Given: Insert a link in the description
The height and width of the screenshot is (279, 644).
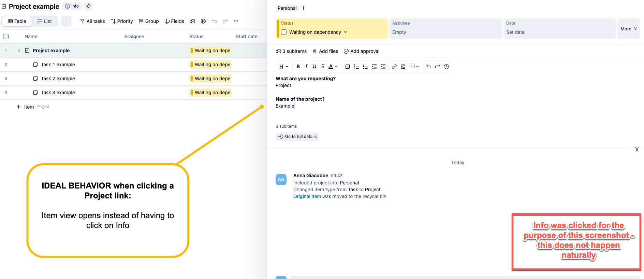Looking at the screenshot, I should (x=394, y=67).
